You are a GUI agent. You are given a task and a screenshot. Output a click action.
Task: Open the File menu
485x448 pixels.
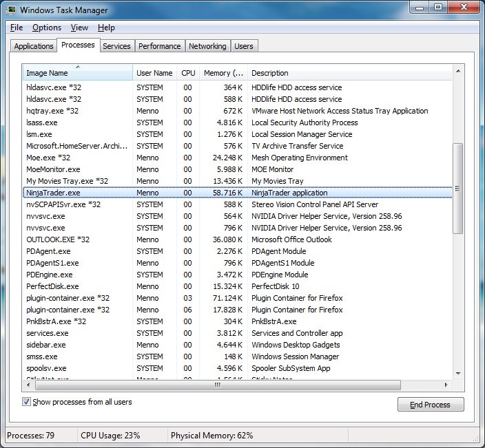click(x=17, y=28)
